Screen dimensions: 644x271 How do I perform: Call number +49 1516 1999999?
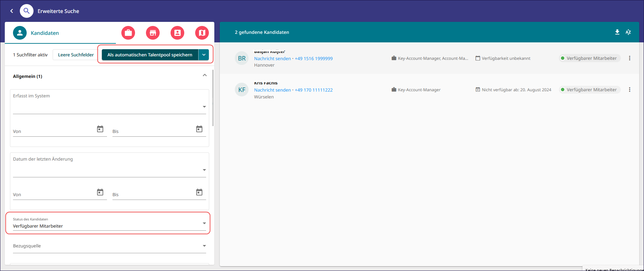click(314, 58)
